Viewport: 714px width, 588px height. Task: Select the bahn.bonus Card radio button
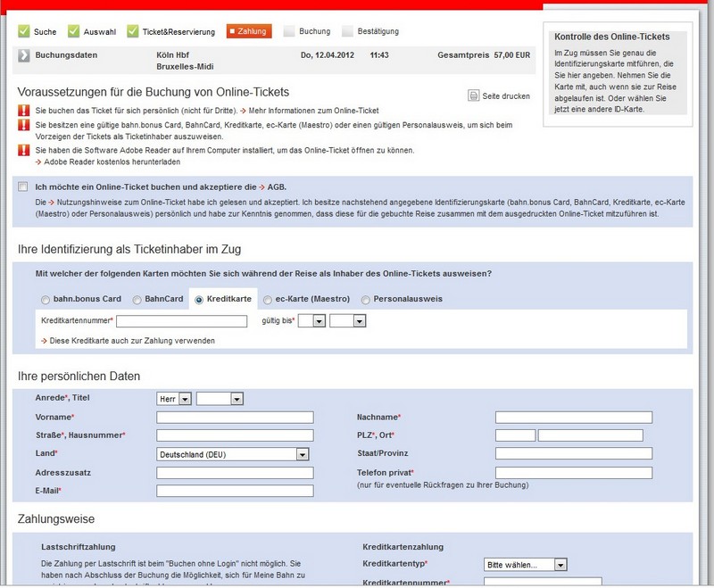pyautogui.click(x=46, y=300)
